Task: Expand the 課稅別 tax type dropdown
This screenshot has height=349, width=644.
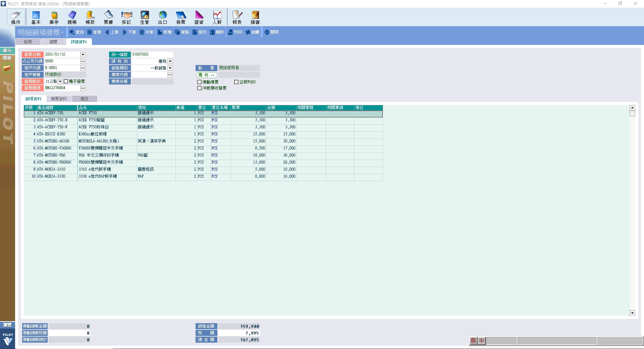Action: click(170, 61)
